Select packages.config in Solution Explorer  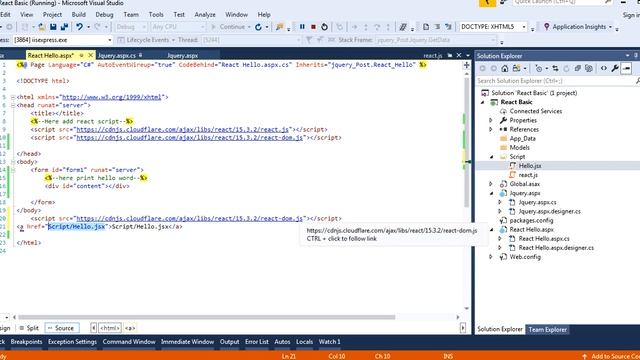[x=531, y=220]
